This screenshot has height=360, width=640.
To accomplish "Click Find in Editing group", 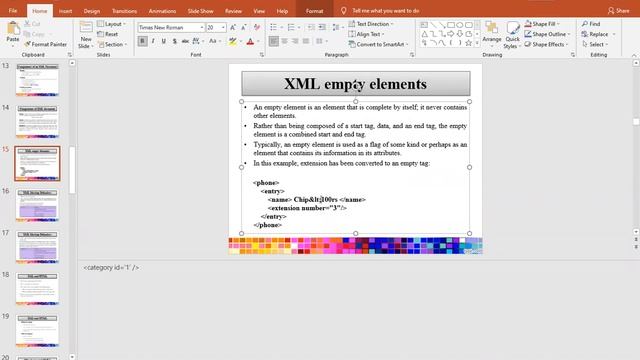I will pyautogui.click(x=591, y=24).
